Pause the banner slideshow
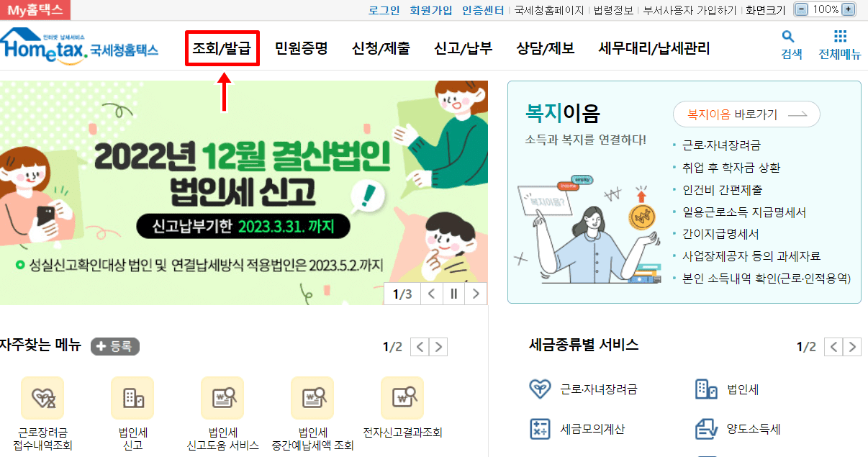 [x=454, y=294]
